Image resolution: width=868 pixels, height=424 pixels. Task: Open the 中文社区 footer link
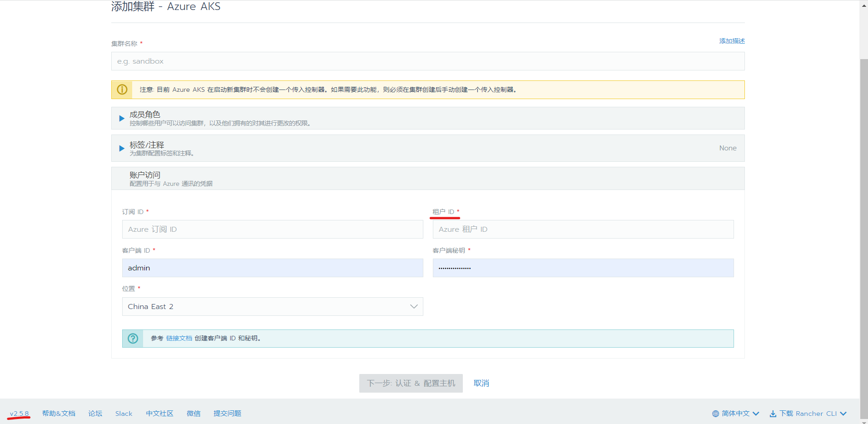[159, 414]
